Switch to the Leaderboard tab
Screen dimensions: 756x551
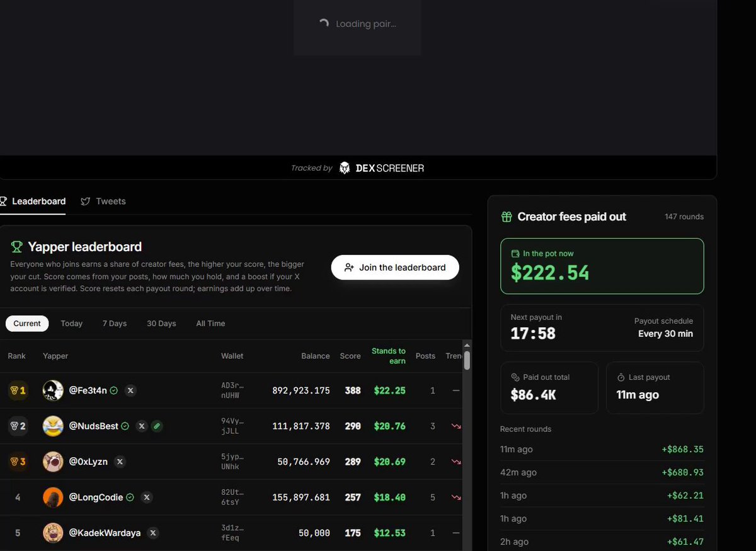click(x=33, y=202)
